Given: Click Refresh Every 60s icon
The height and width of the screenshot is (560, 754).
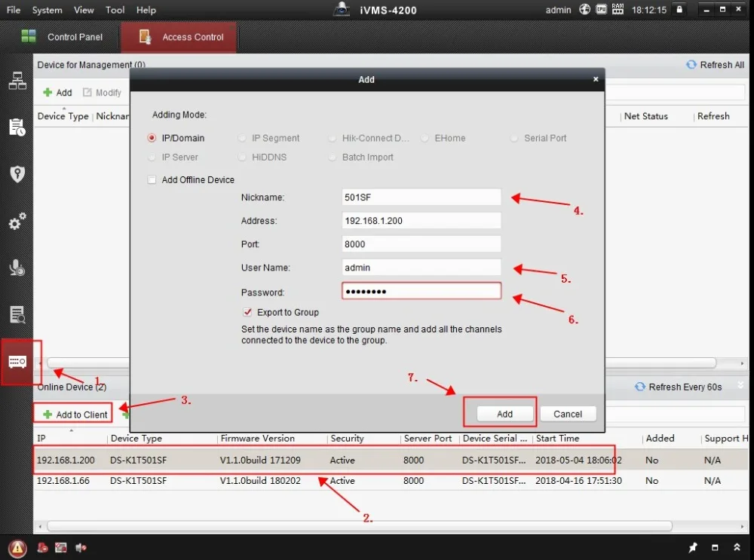Looking at the screenshot, I should tap(640, 387).
